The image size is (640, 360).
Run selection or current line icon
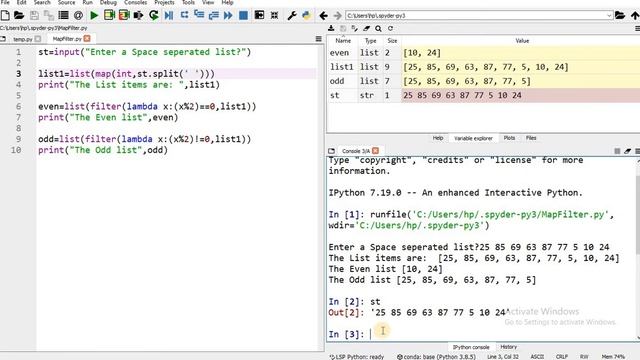click(x=138, y=16)
